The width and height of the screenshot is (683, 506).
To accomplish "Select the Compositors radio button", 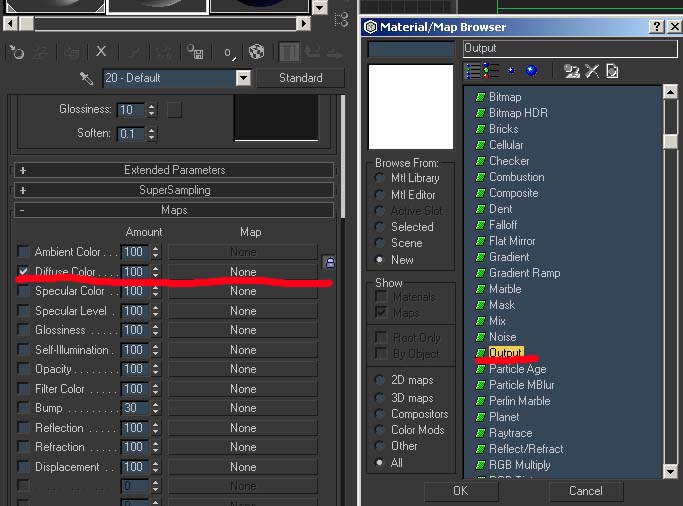I will point(380,414).
